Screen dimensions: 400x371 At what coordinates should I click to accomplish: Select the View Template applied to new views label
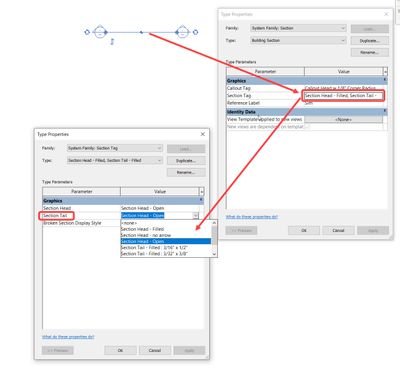(x=265, y=119)
